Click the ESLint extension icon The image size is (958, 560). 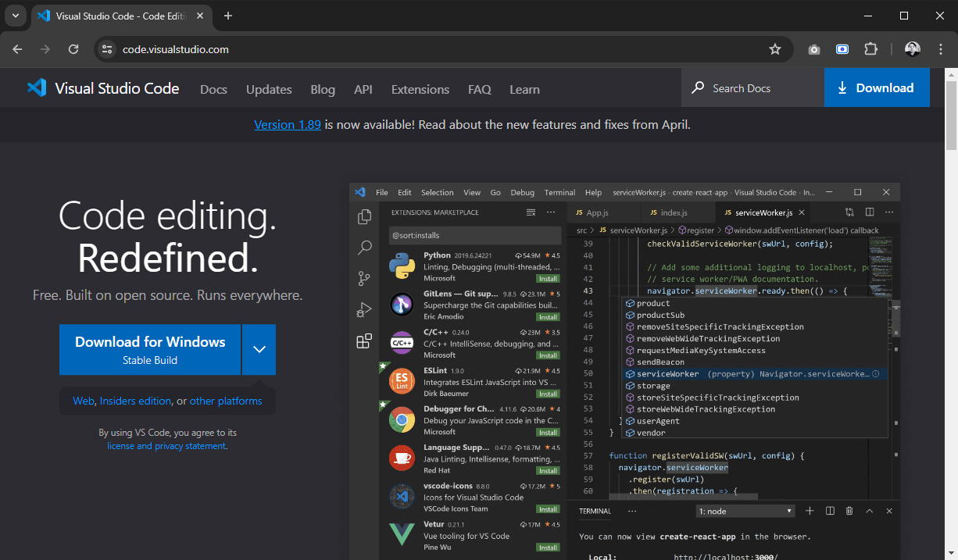coord(402,381)
